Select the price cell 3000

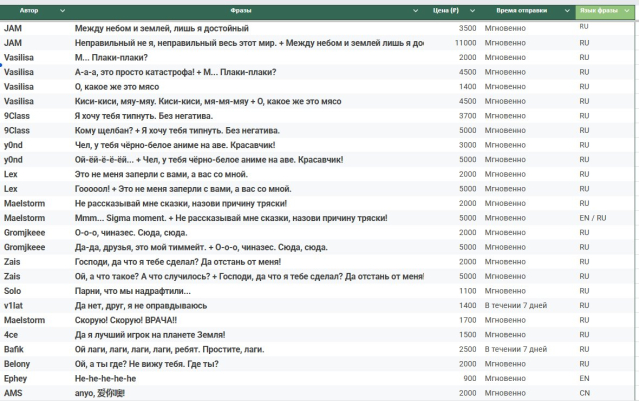click(x=467, y=145)
